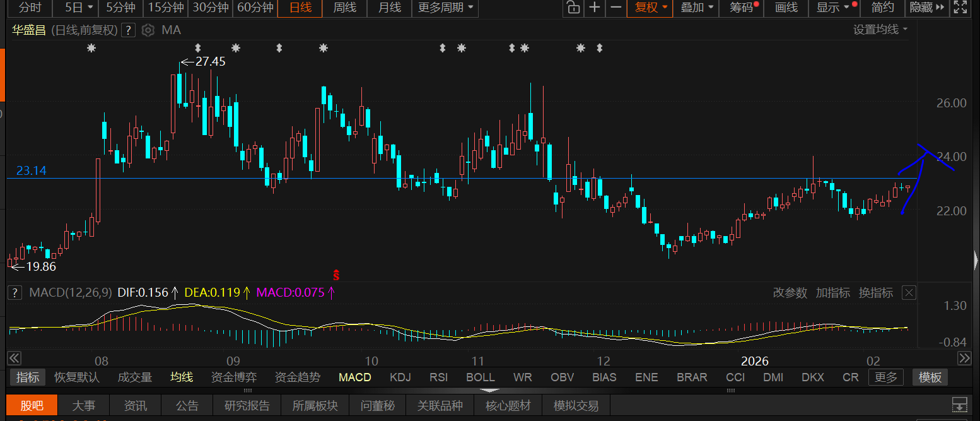Select the 5分钟 period

[x=120, y=8]
